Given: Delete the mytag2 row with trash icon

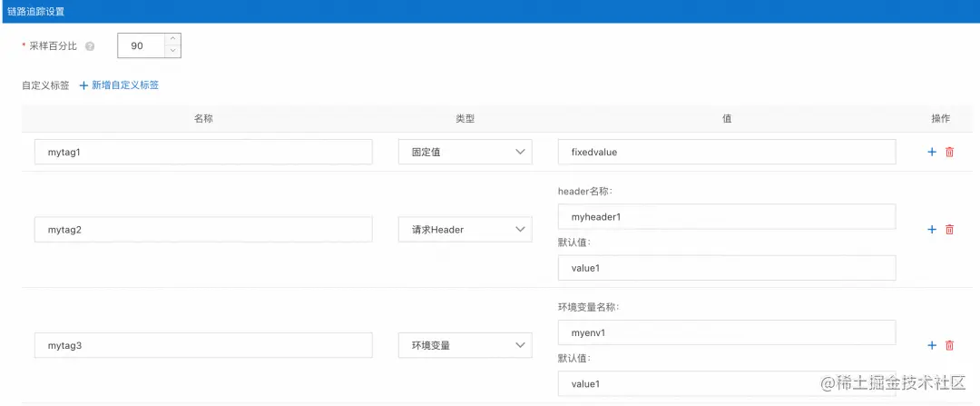Looking at the screenshot, I should [x=949, y=230].
